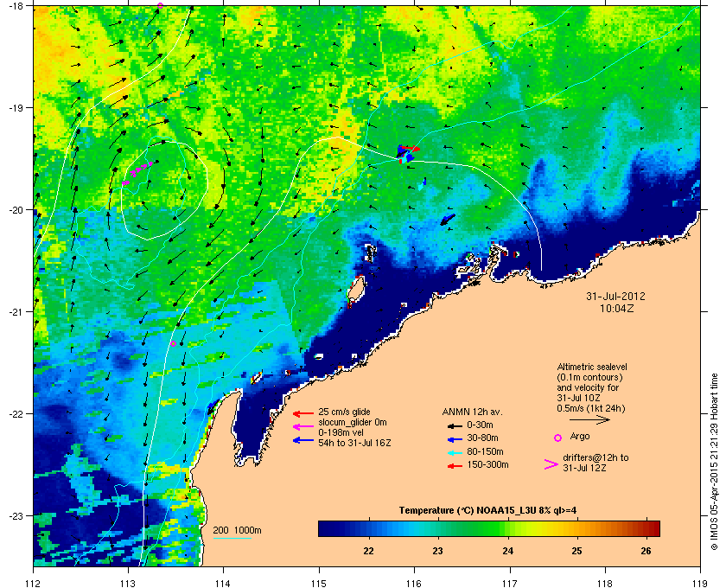Click the 'ANMN 12h av.' heading
The width and height of the screenshot is (726, 588).
coord(472,412)
